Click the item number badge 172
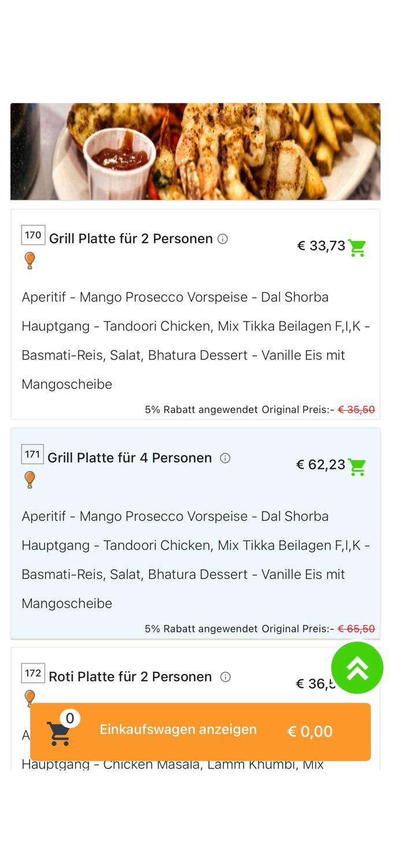Image resolution: width=401 pixels, height=868 pixels. pos(33,673)
